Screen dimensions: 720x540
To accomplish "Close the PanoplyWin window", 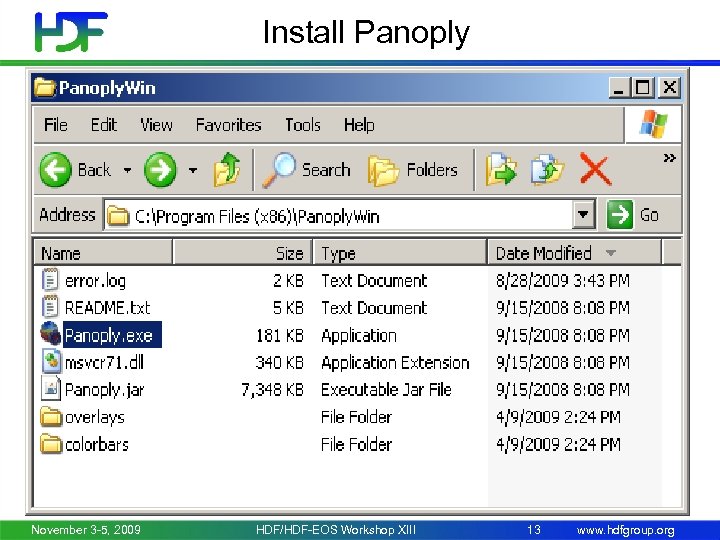I will [x=670, y=87].
